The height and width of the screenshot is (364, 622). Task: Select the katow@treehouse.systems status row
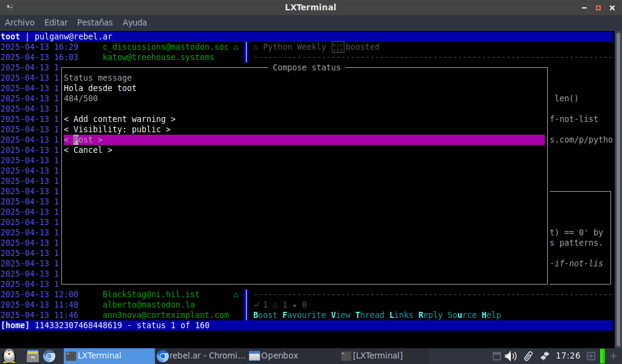tap(123, 58)
